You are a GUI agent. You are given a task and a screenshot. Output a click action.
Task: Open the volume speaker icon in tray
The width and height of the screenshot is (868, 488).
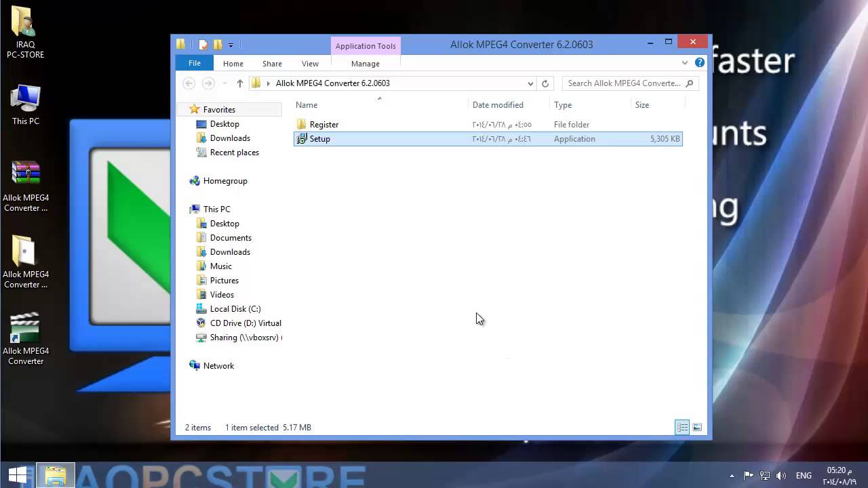coord(781,476)
